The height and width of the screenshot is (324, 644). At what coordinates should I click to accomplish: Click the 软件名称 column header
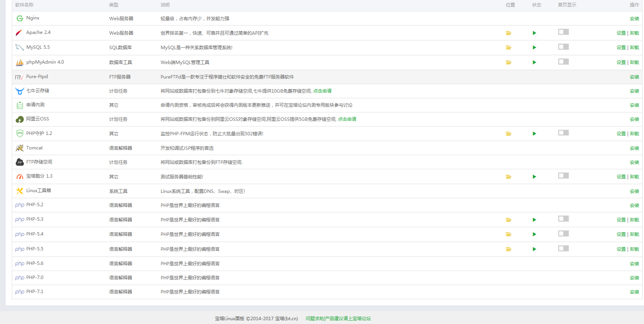click(x=24, y=5)
